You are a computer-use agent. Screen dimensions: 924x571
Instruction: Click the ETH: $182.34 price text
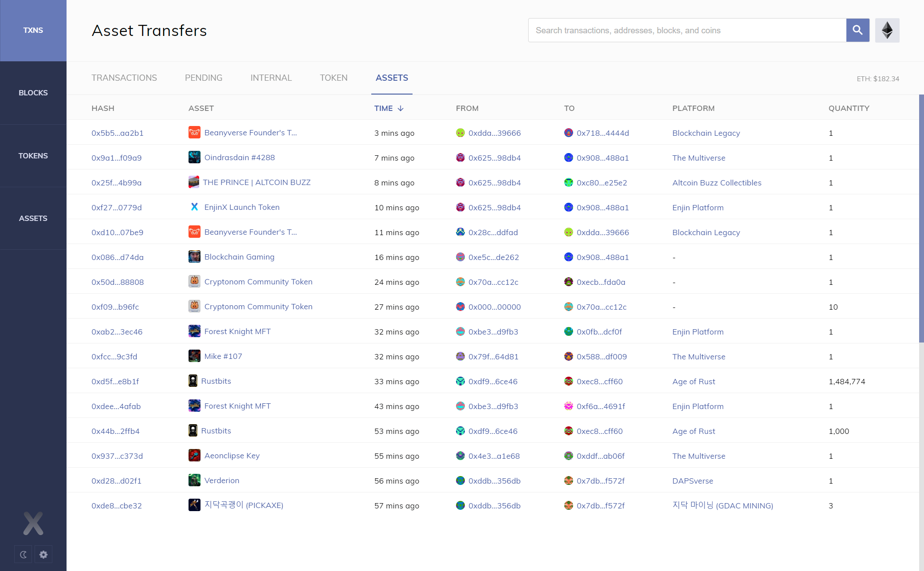coord(878,79)
